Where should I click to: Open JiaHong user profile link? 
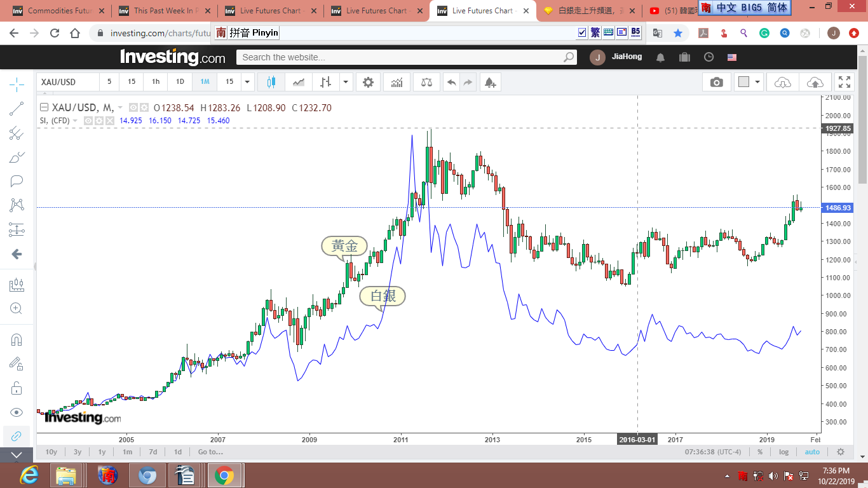627,57
